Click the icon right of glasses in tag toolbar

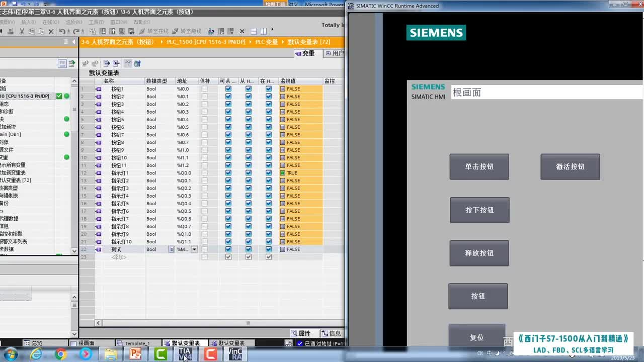point(137,63)
